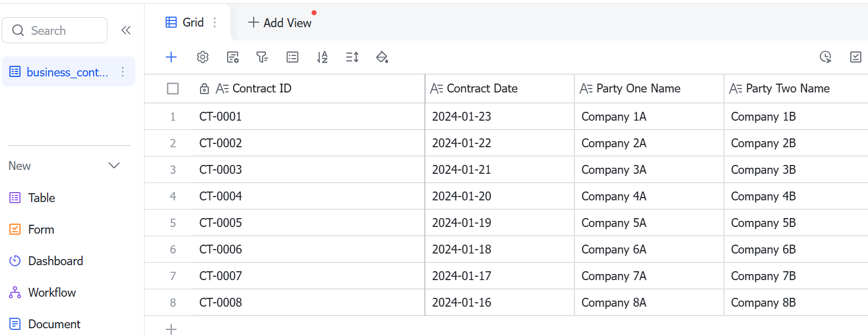Viewport: 868px width, 336px height.
Task: Open business_cont table three-dot menu
Action: tap(123, 72)
